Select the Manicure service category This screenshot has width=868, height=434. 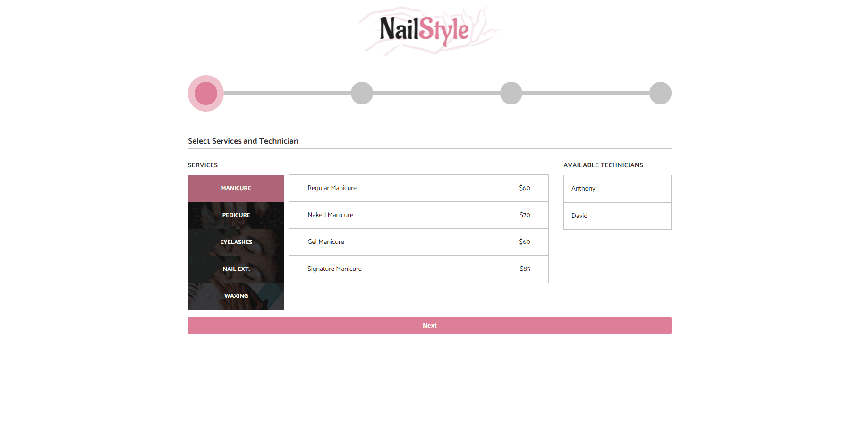click(x=236, y=188)
